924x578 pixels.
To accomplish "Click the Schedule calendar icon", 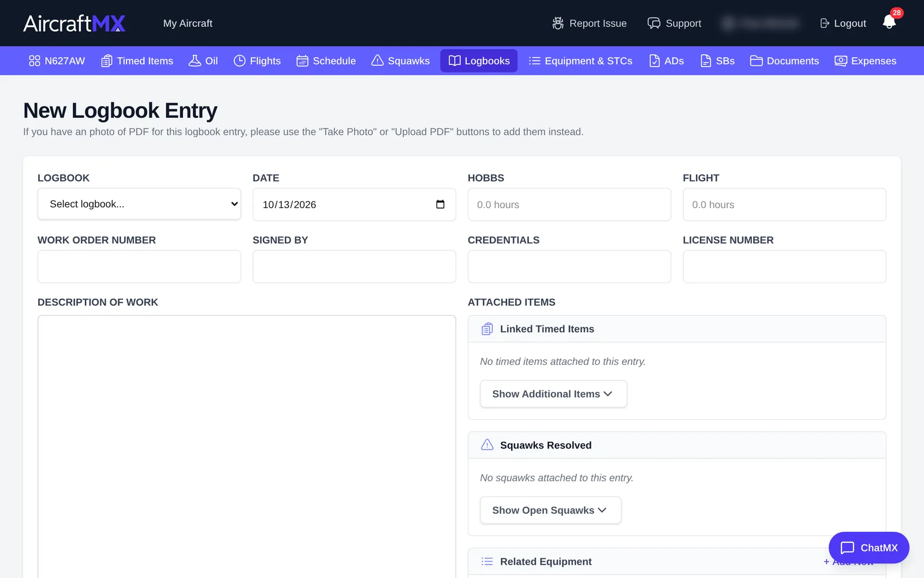I will [x=303, y=61].
